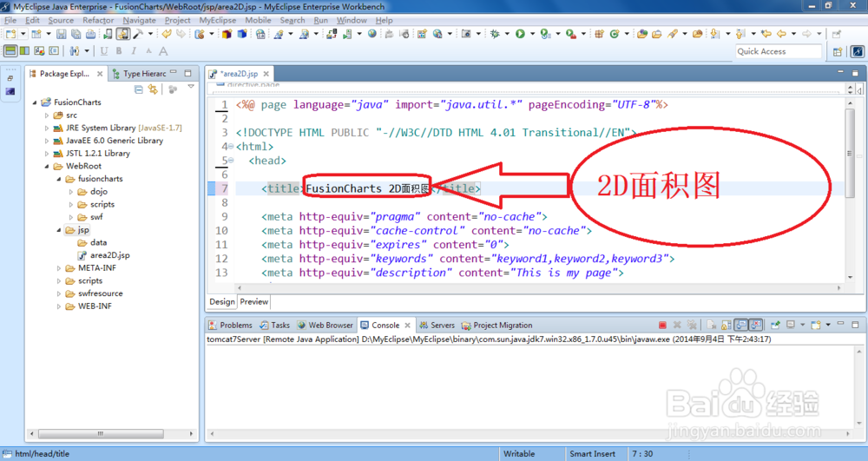868x461 pixels.
Task: Open the MyEclipse menu
Action: [218, 20]
